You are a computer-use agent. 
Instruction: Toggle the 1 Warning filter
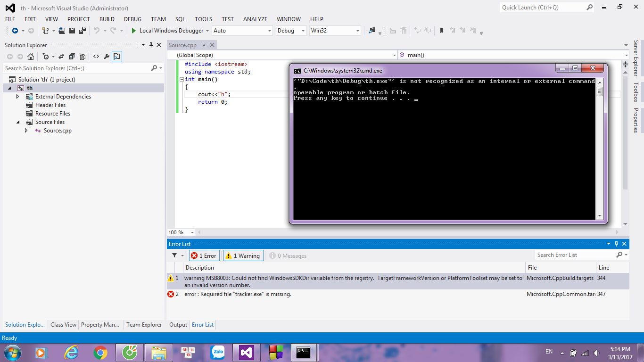point(243,255)
